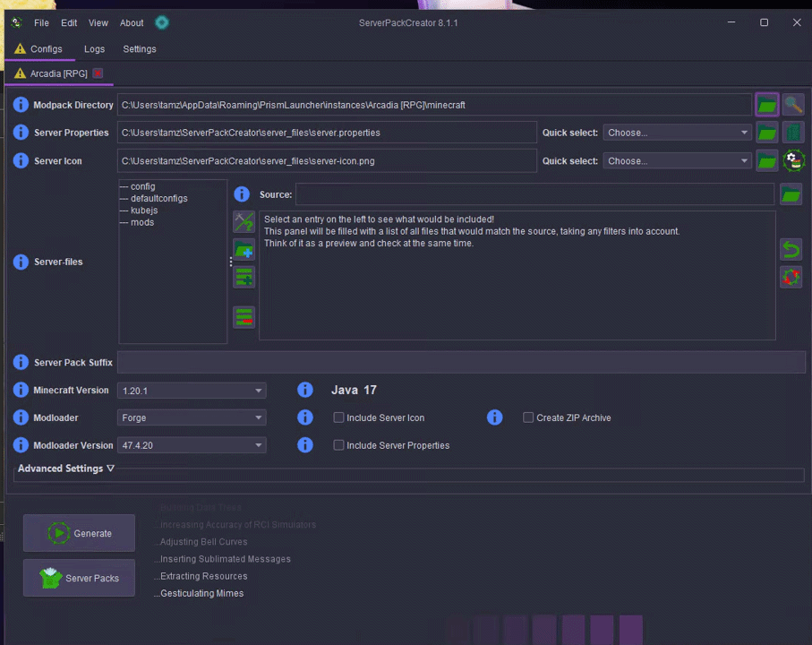The height and width of the screenshot is (645, 812).
Task: Click server icon preview image button
Action: coord(793,160)
